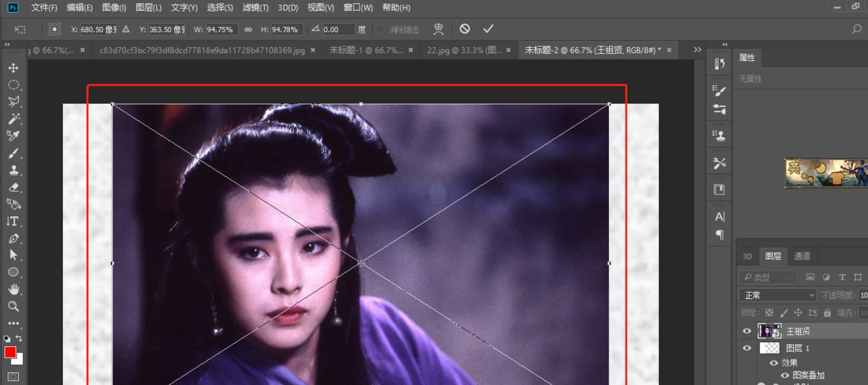Open the 文件(F) menu
The image size is (868, 385).
[44, 8]
